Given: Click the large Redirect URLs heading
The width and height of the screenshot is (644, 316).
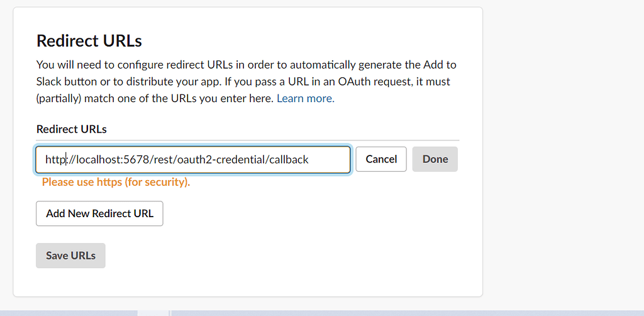Looking at the screenshot, I should coord(89,41).
